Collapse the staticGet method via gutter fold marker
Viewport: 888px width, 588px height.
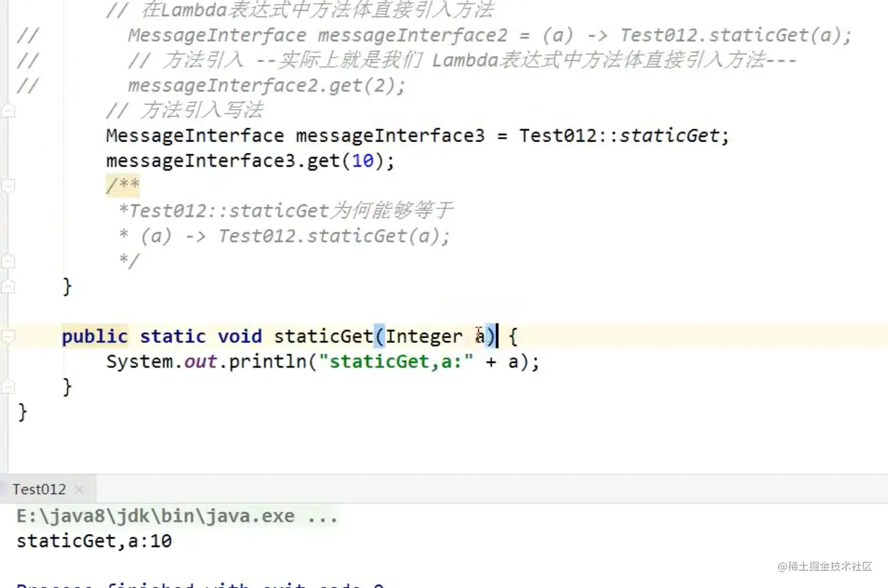[8, 337]
